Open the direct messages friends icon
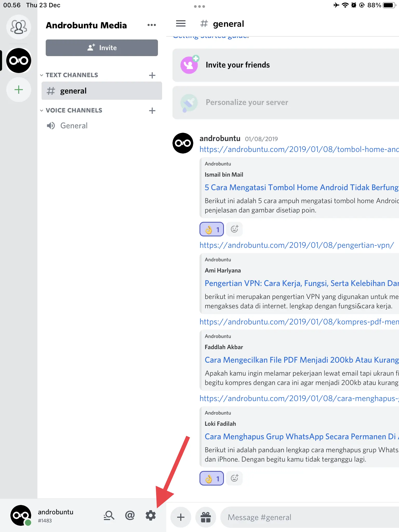 [19, 27]
